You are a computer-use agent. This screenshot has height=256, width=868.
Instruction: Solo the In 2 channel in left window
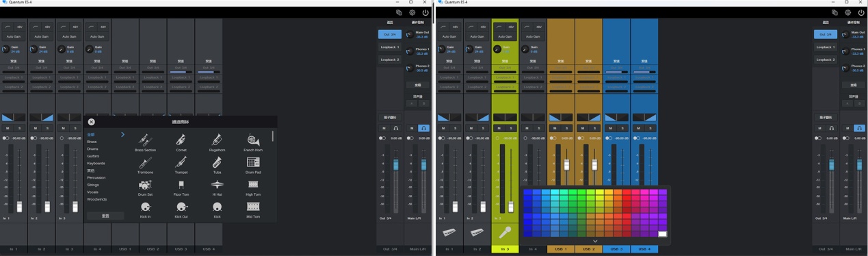tap(48, 128)
